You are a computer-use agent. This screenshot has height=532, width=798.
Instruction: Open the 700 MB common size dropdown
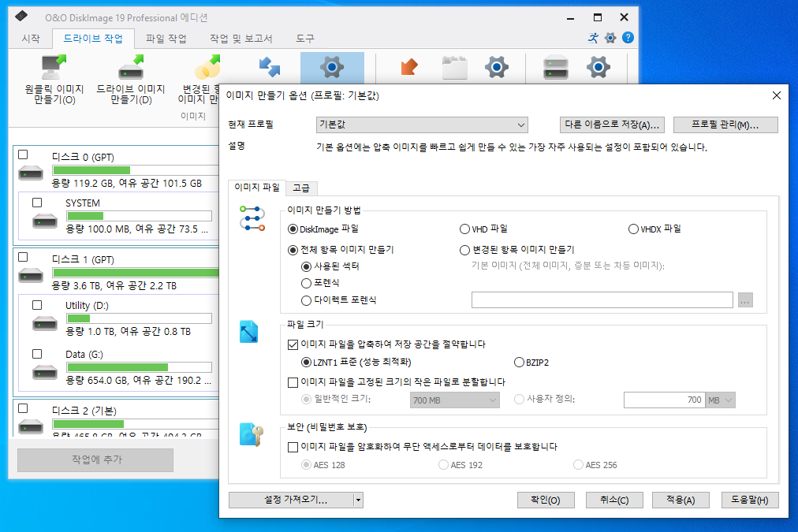click(x=454, y=400)
